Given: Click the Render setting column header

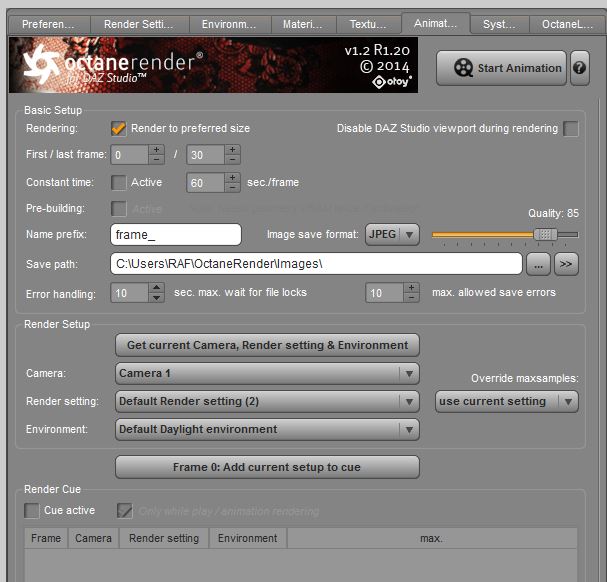Looking at the screenshot, I should [164, 538].
